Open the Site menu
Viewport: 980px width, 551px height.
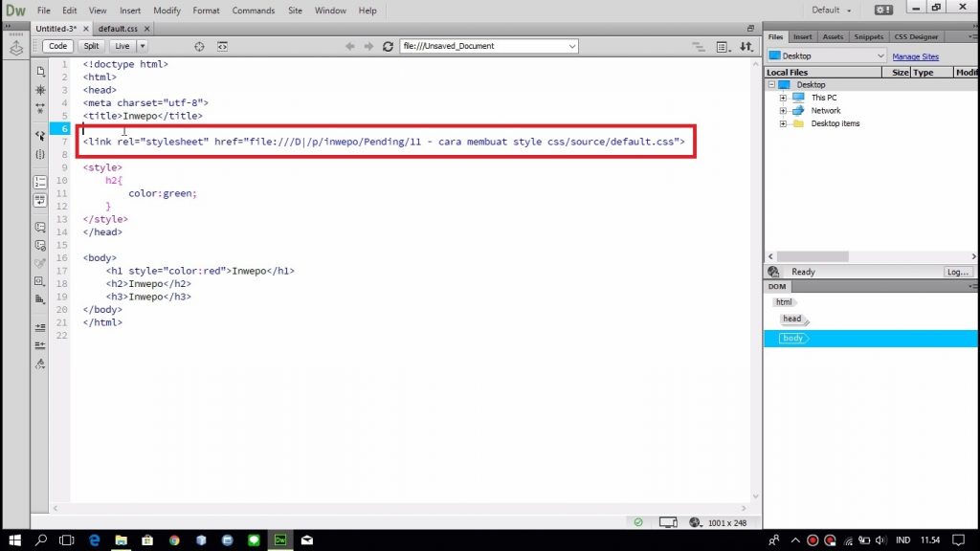[295, 11]
